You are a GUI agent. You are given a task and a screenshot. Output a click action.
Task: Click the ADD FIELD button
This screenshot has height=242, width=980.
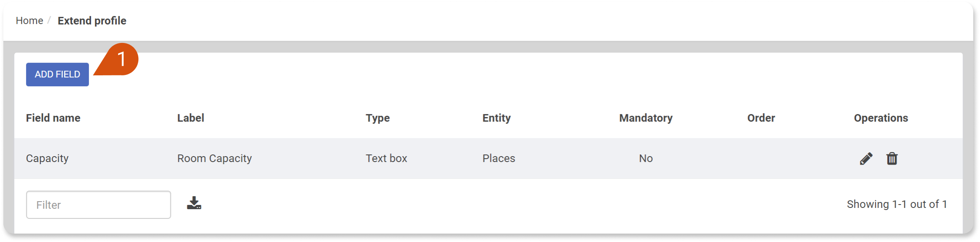(57, 74)
